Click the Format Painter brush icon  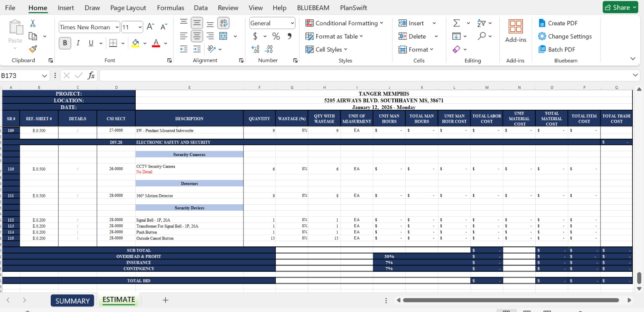pos(33,49)
